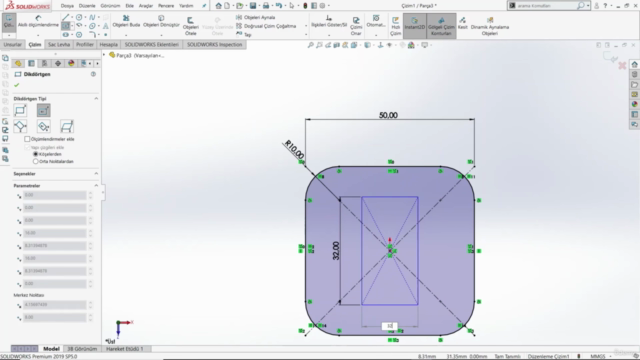Click the R10.00 radius dimension

(x=294, y=150)
